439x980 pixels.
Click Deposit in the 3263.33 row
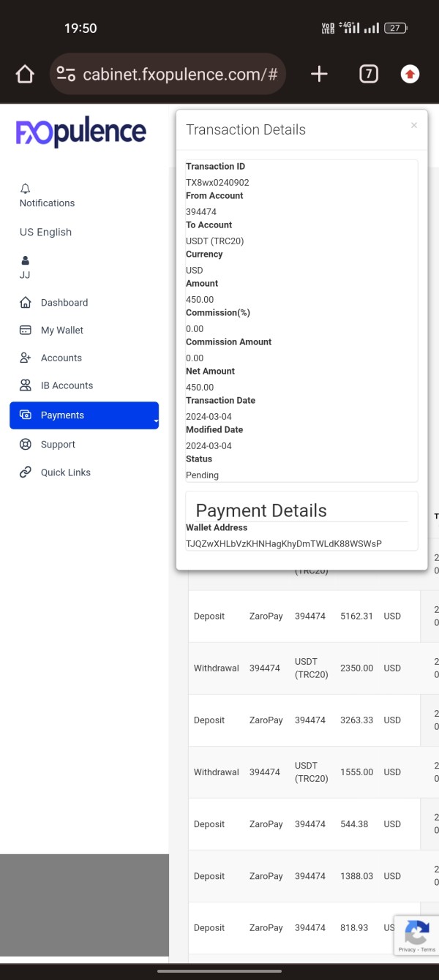(x=209, y=720)
